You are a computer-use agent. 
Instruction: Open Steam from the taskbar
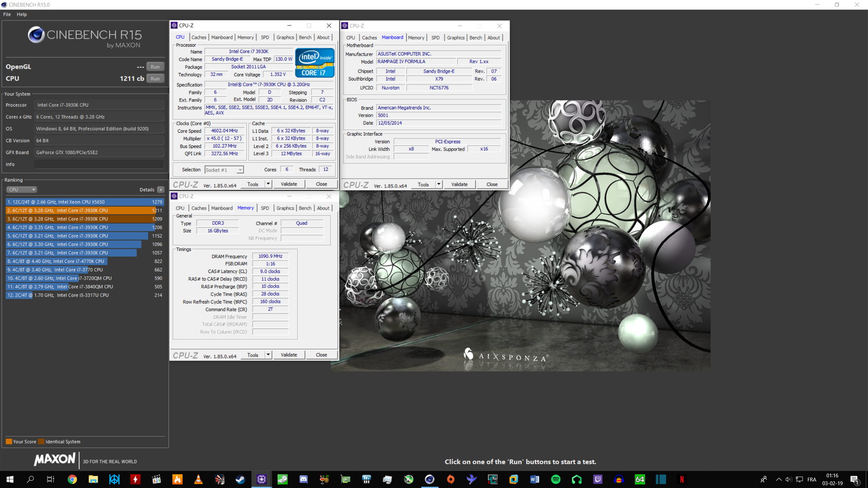click(240, 479)
